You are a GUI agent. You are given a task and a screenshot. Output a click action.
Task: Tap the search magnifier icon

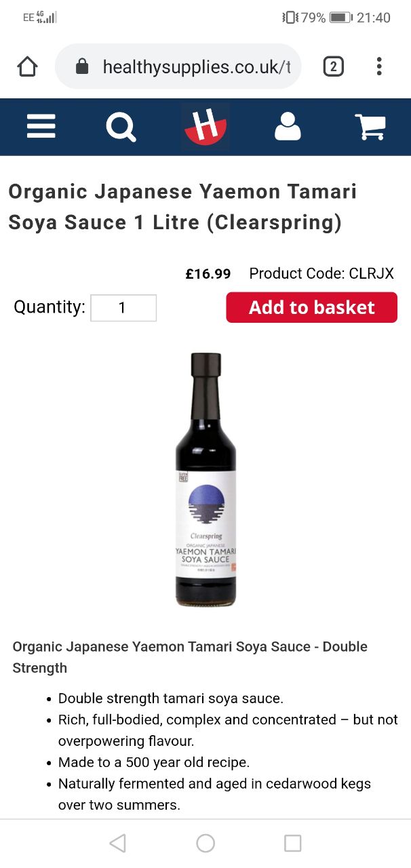click(x=121, y=127)
